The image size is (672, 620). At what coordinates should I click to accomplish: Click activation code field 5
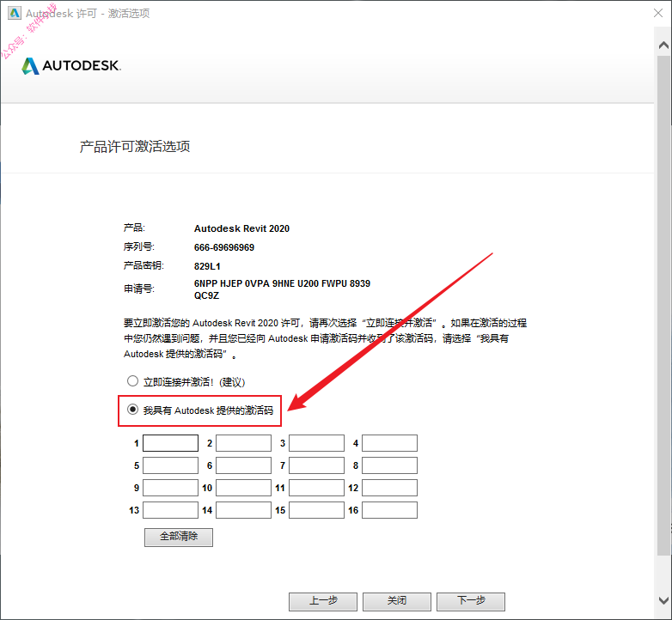point(170,465)
